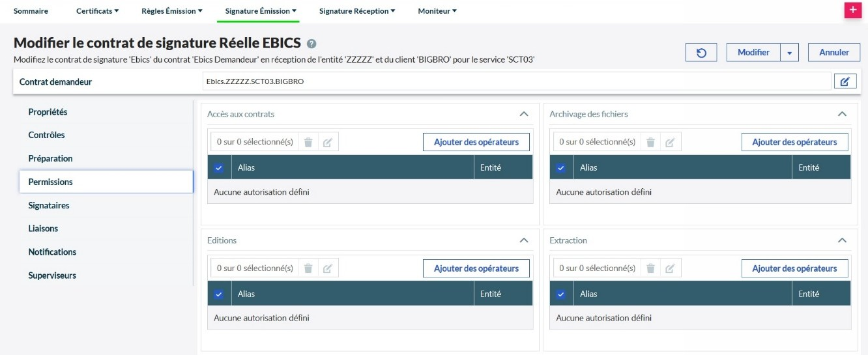The width and height of the screenshot is (868, 355).
Task: Click trash icon in Editions panel
Action: (x=308, y=268)
